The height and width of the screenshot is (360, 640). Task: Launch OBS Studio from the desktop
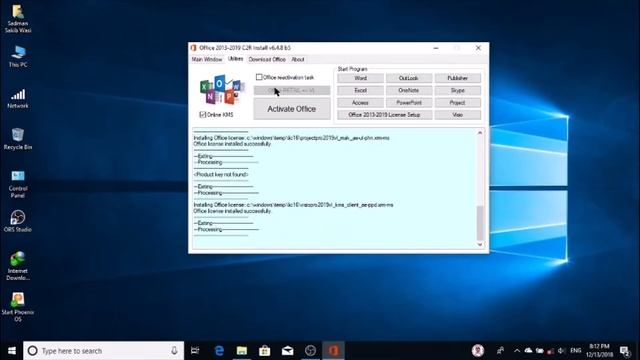pyautogui.click(x=18, y=221)
